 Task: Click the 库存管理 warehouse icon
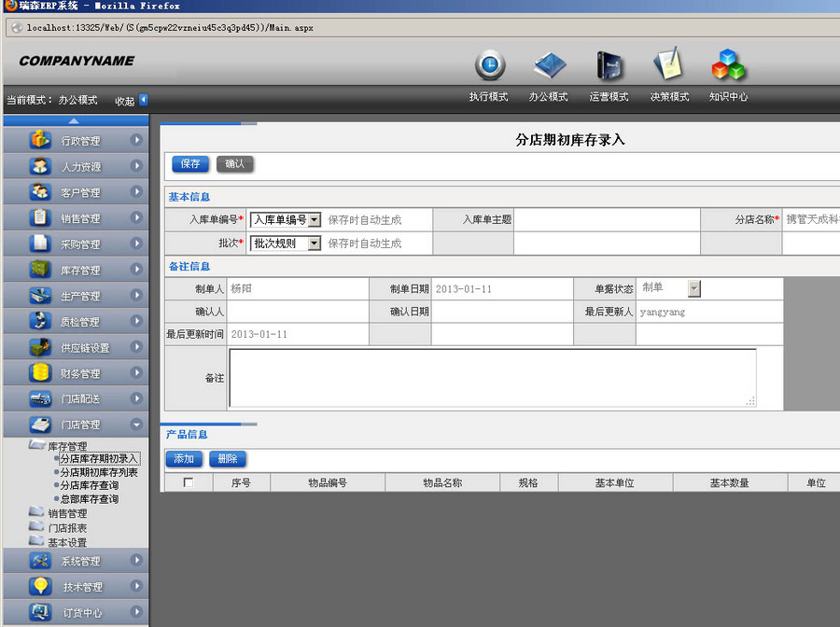click(40, 269)
